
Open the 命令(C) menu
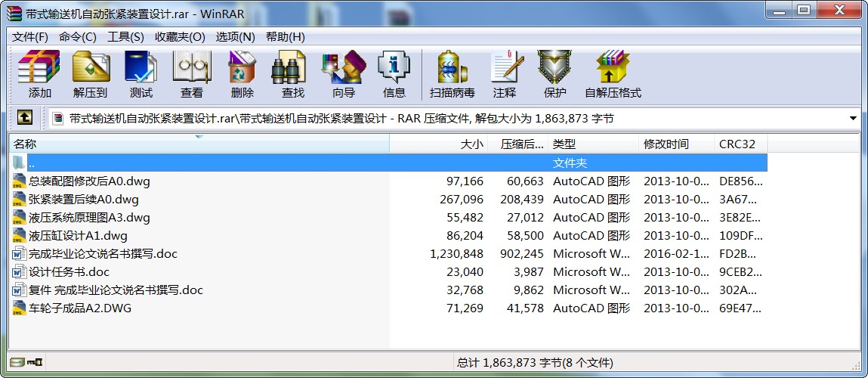point(78,37)
